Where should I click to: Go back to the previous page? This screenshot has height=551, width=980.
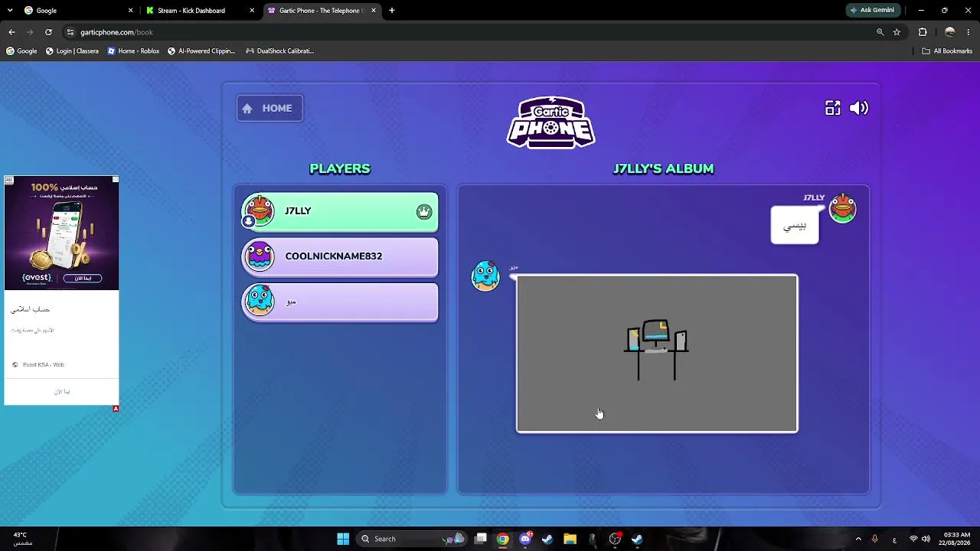(x=11, y=32)
